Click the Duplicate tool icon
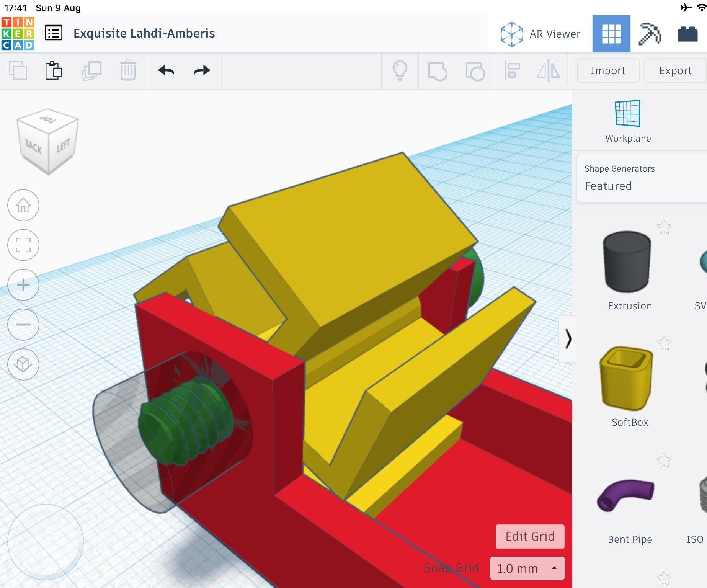 (91, 71)
